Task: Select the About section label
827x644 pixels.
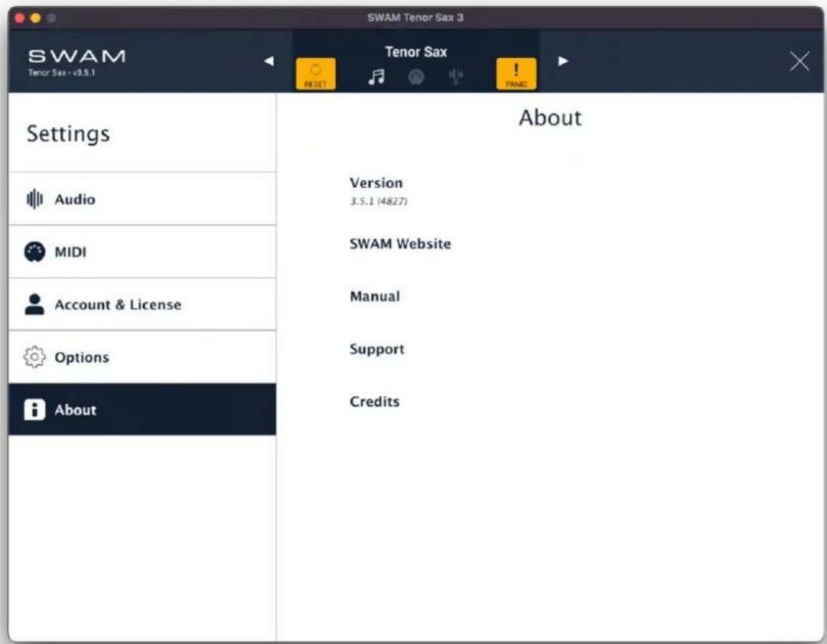Action: [x=76, y=410]
